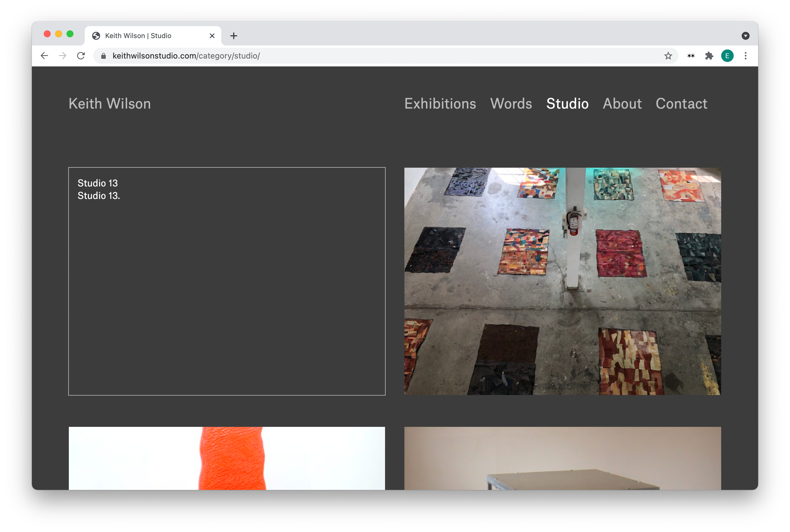The height and width of the screenshot is (532, 790).
Task: Reload the page with refresh icon
Action: 81,56
